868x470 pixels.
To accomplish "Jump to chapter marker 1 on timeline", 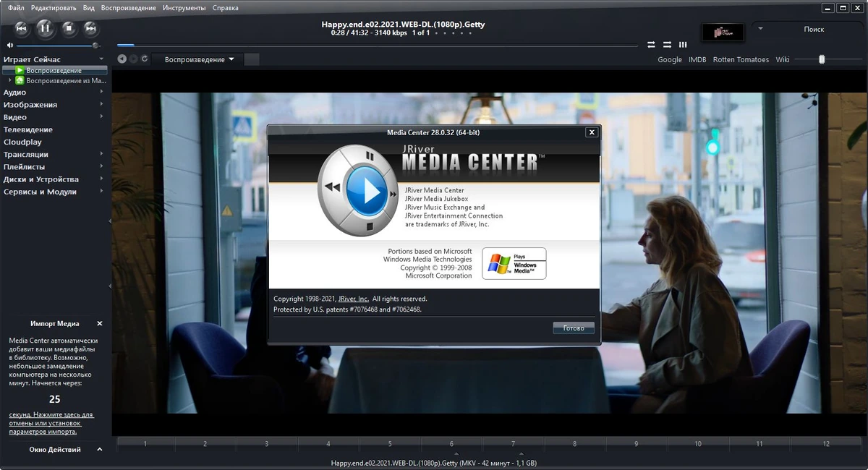I will point(145,443).
